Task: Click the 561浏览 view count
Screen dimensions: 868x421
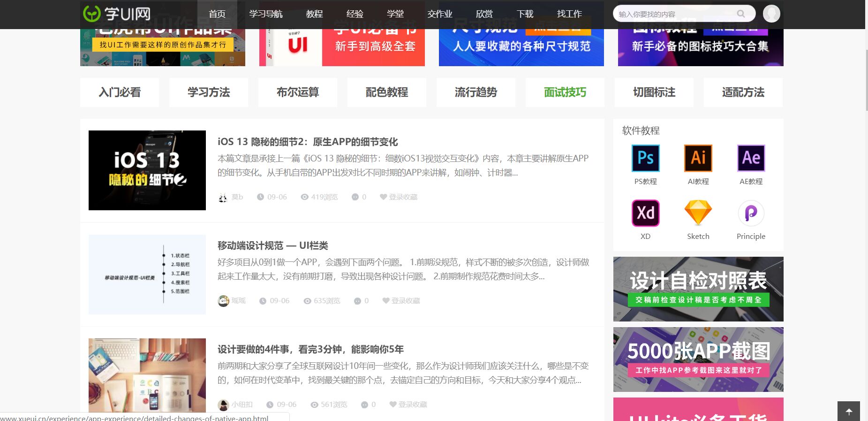Action: (329, 405)
